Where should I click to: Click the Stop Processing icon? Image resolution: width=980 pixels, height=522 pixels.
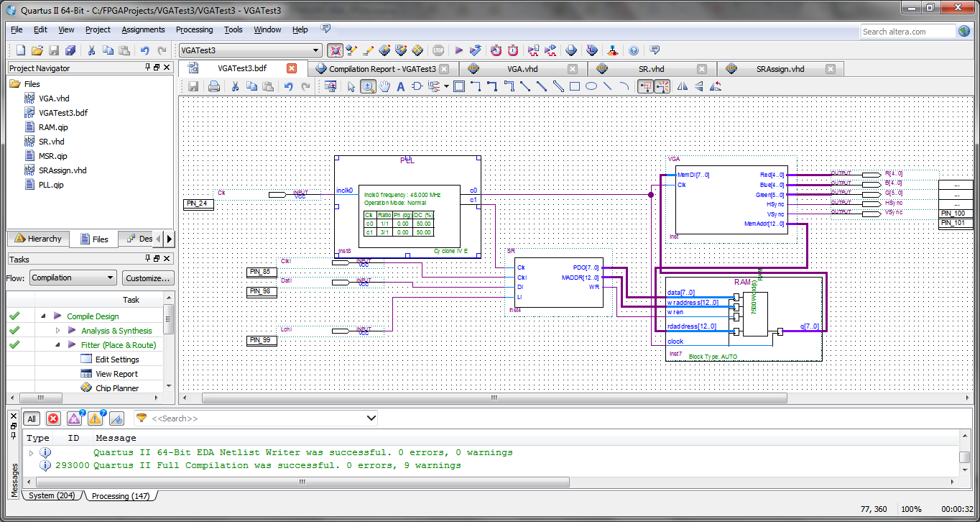[x=438, y=50]
